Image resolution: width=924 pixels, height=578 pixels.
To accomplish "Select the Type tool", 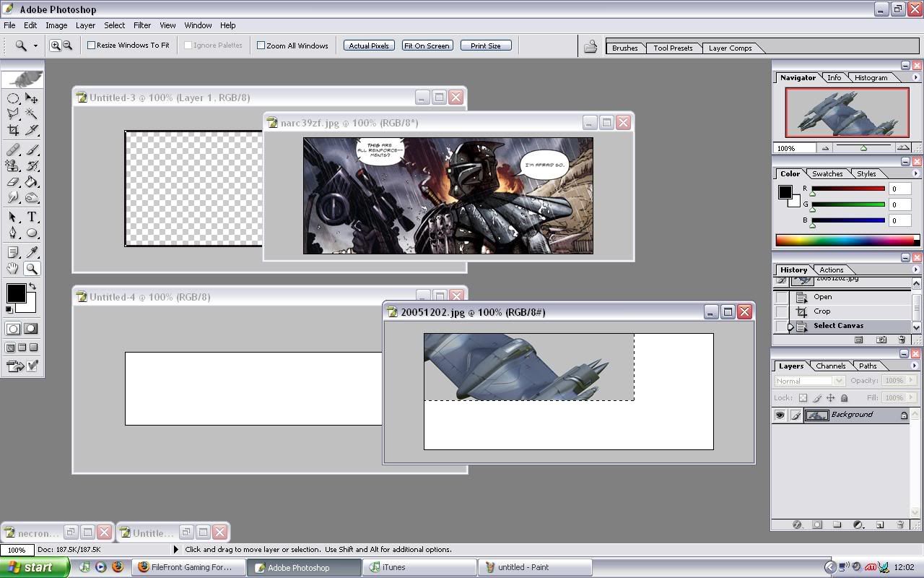I will click(x=32, y=217).
